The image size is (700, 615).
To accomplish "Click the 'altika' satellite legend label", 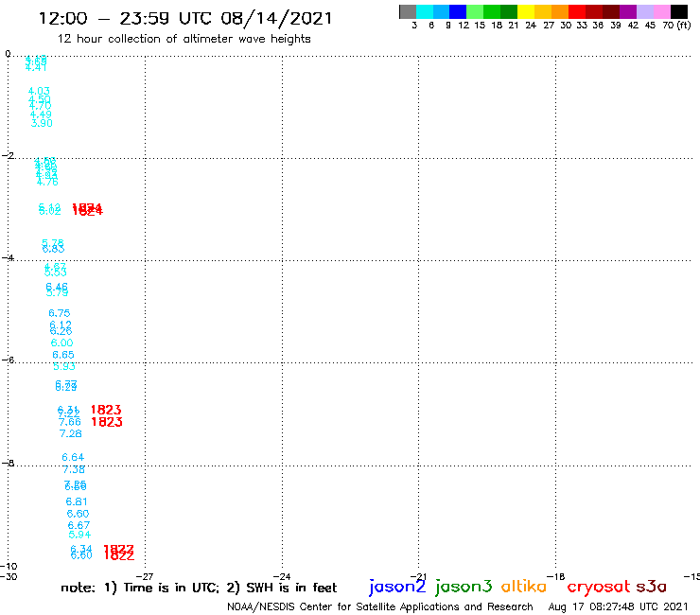I will [523, 587].
